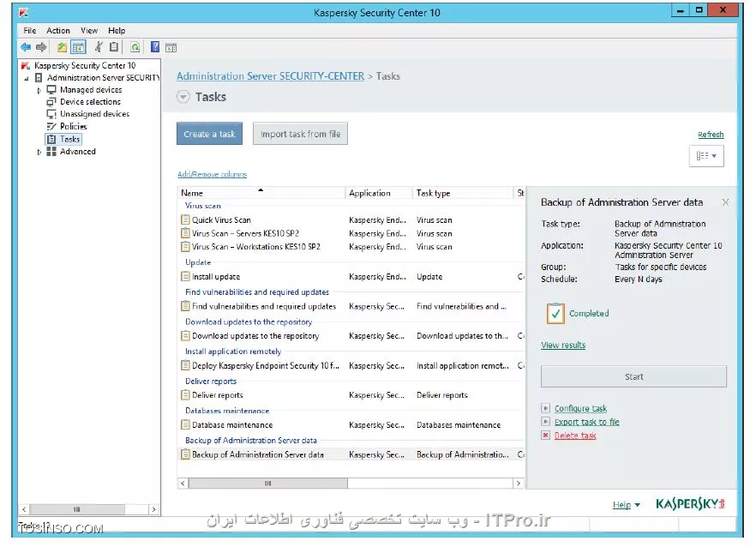Open the Help menu in menu bar
Viewport: 756px width, 547px height.
pos(117,30)
